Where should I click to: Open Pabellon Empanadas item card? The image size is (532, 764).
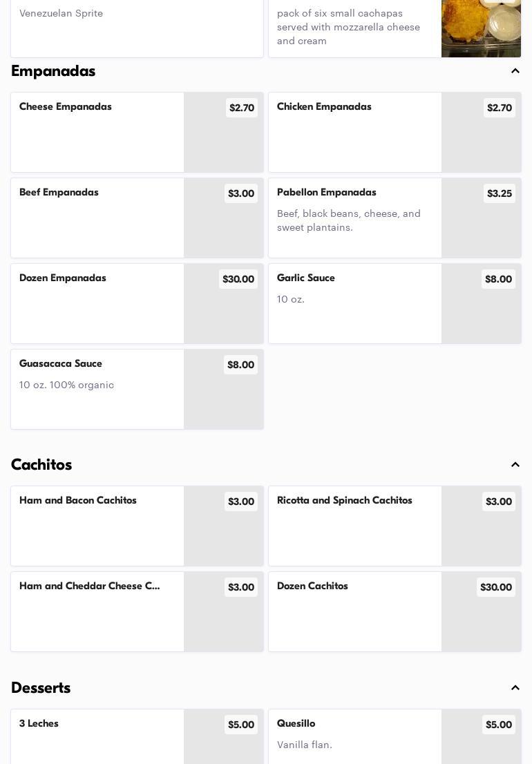pos(355,218)
